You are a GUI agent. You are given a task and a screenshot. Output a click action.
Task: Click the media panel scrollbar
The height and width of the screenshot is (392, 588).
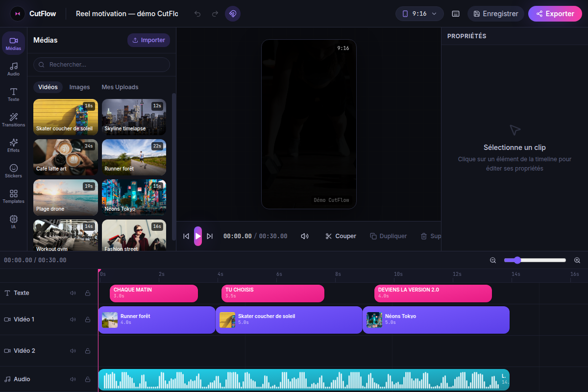pyautogui.click(x=173, y=167)
